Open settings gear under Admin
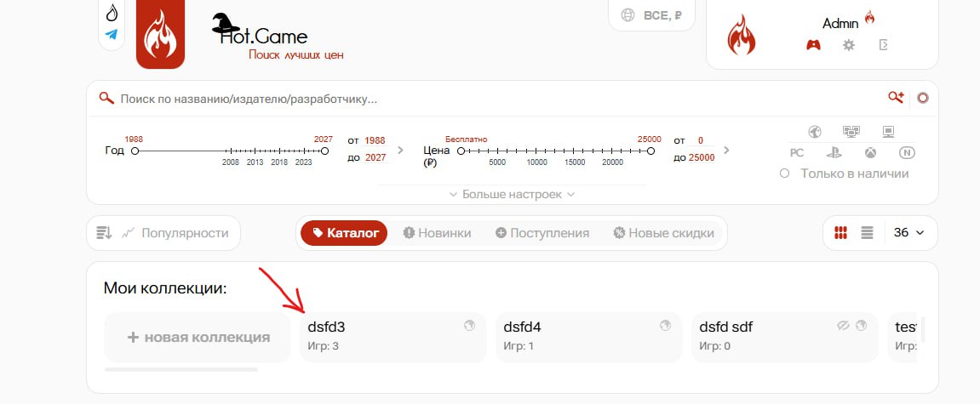Screen dimensions: 980x404 point(848,45)
